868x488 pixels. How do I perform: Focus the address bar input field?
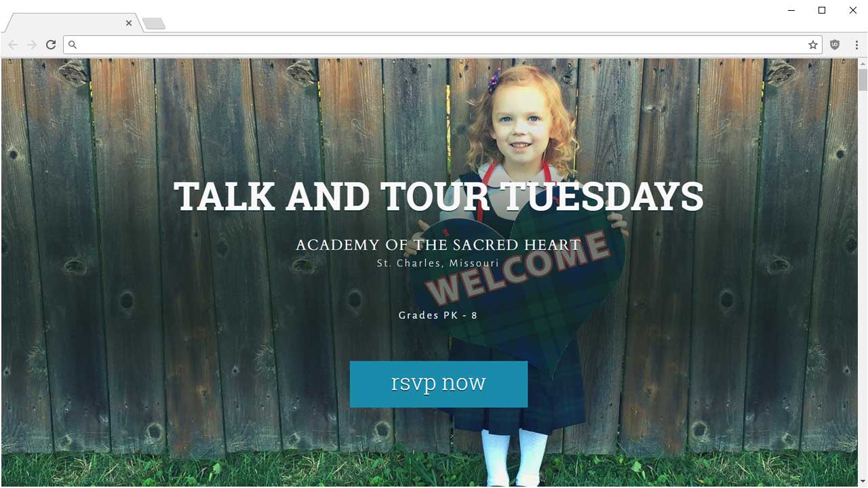[441, 45]
